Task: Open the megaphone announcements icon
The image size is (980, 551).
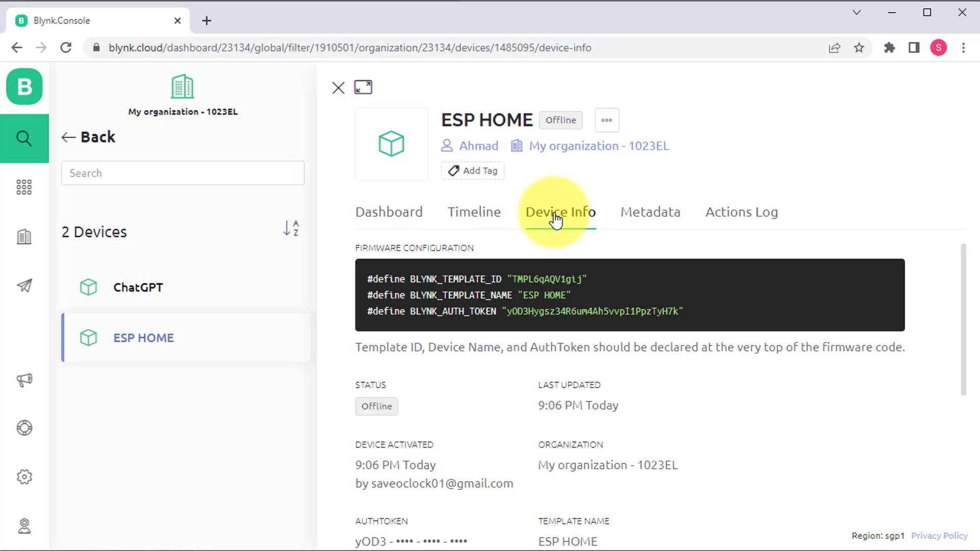Action: [x=24, y=380]
